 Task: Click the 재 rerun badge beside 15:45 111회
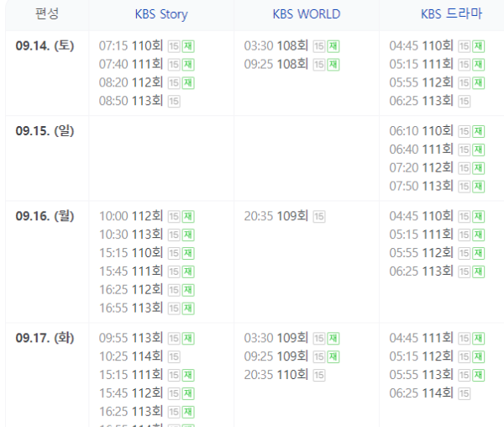[188, 271]
